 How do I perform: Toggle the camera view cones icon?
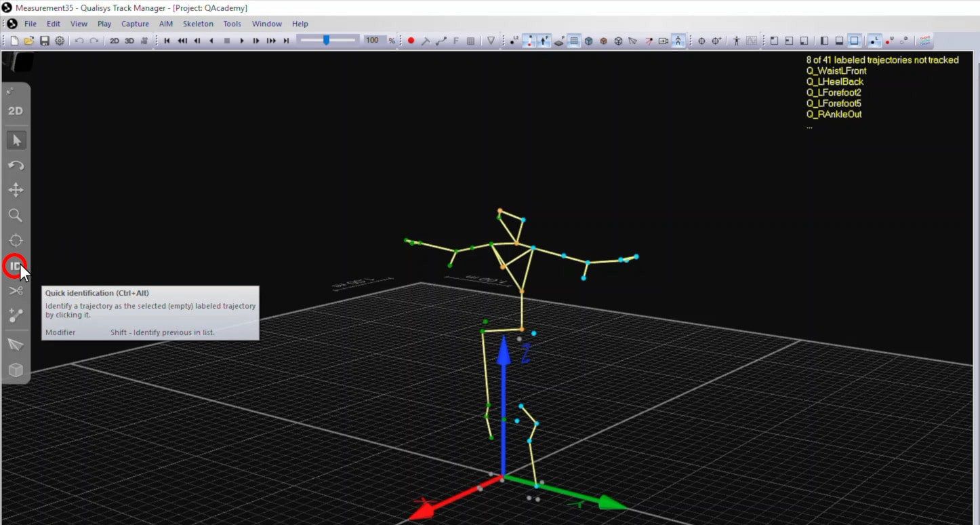(633, 41)
